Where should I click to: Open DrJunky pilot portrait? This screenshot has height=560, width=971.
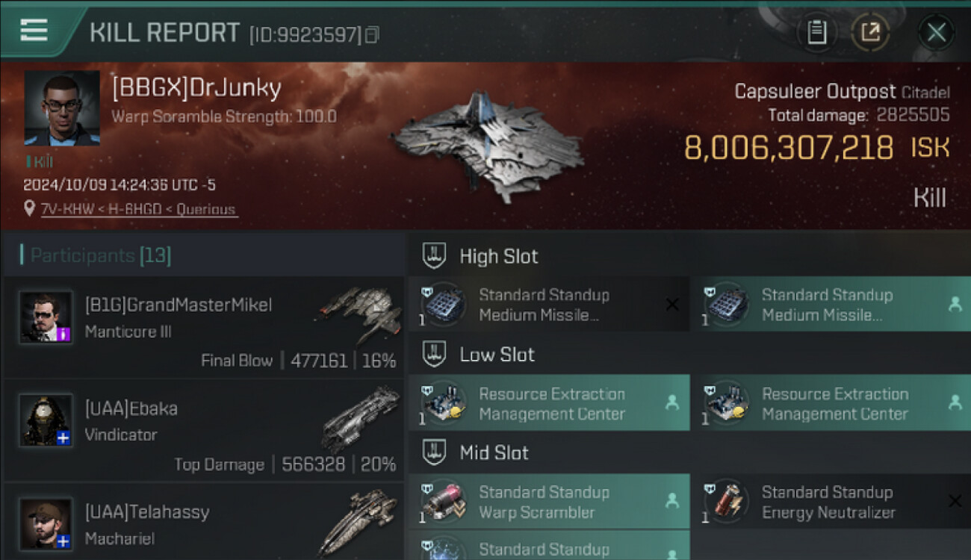[62, 108]
